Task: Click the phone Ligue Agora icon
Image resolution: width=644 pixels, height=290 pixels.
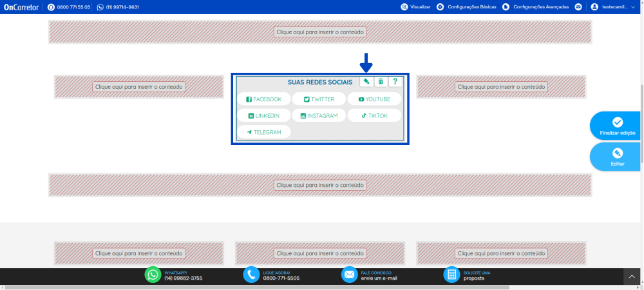Action: 251,275
